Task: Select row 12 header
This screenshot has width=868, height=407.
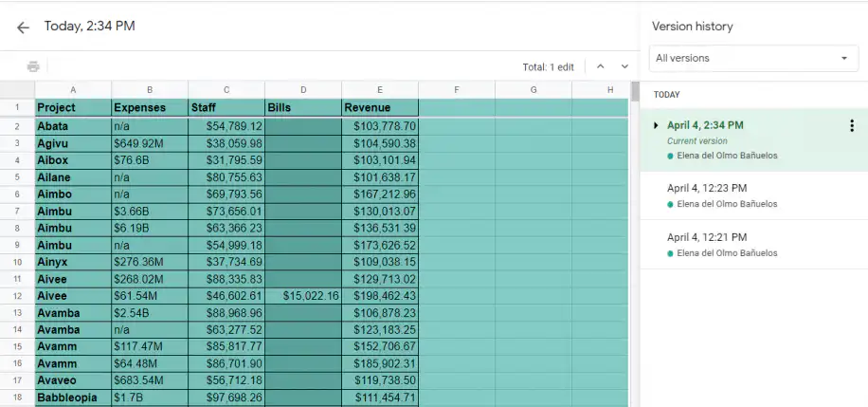Action: click(17, 296)
